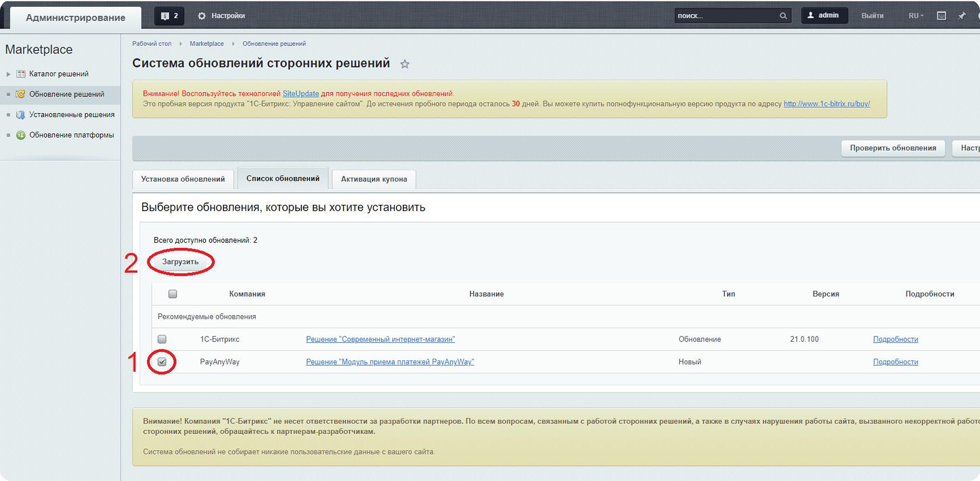Expand the Каталог решений tree arrow

[x=8, y=74]
